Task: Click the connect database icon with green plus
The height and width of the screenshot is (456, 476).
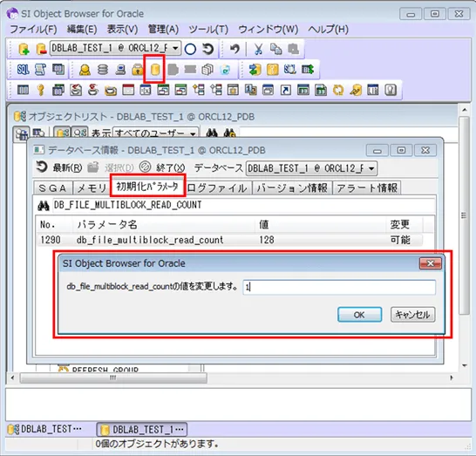Action: [x=24, y=49]
